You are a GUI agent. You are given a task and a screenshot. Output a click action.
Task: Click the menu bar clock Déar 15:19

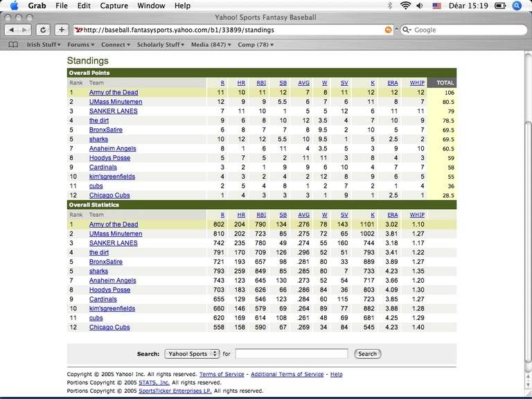point(468,6)
